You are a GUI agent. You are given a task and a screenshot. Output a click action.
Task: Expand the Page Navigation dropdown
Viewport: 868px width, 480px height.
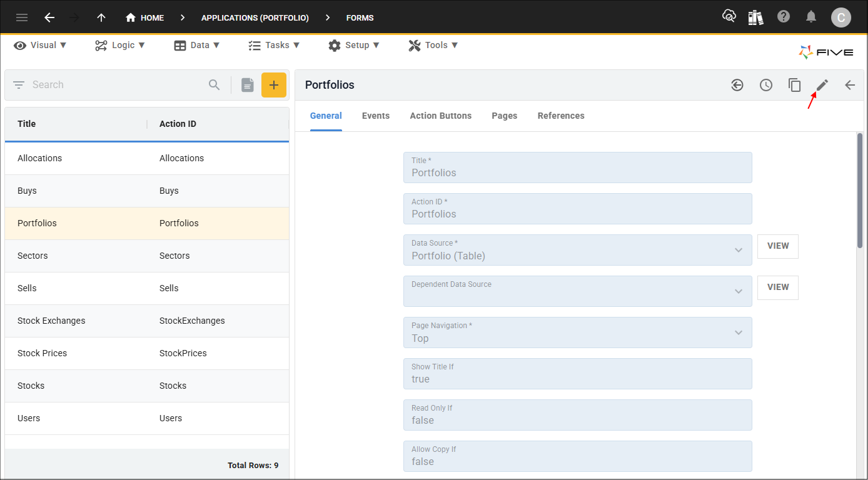(x=739, y=332)
